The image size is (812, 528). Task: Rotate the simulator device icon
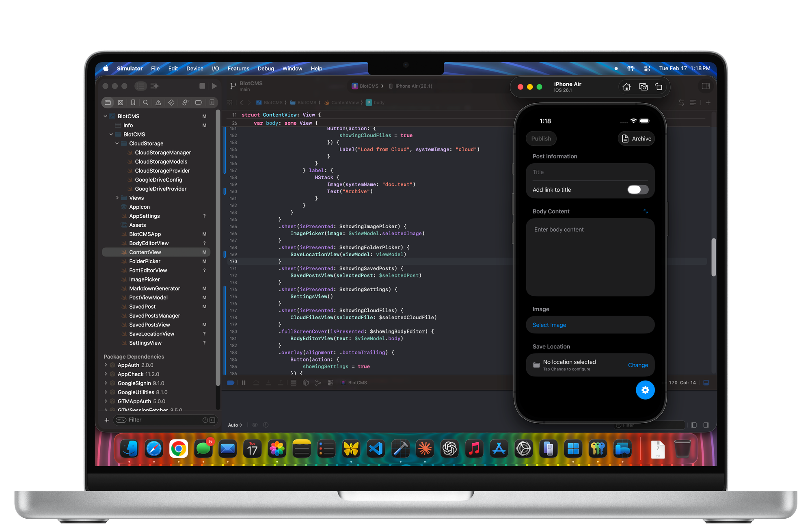(x=659, y=87)
